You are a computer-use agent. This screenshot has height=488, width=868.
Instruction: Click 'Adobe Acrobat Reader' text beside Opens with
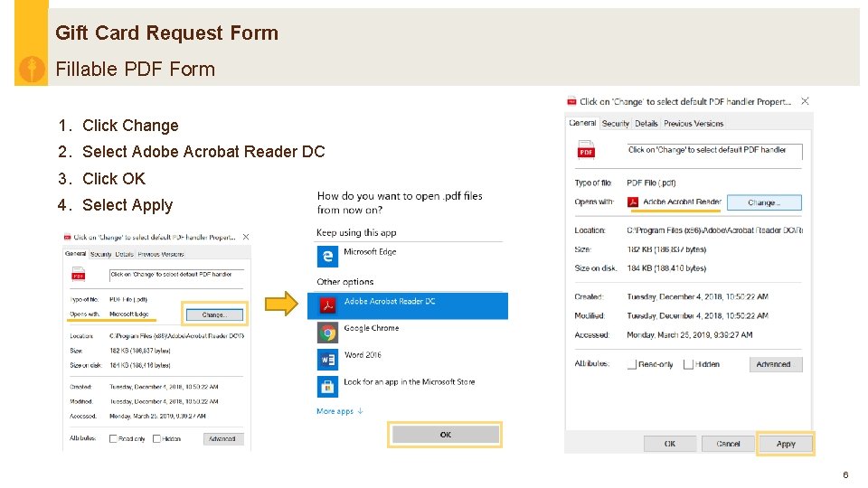(x=682, y=202)
